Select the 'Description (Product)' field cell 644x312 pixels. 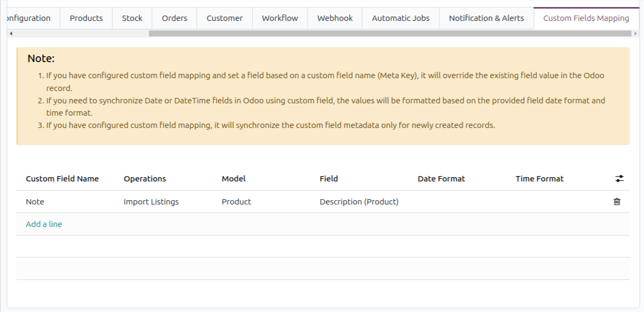coord(364,202)
